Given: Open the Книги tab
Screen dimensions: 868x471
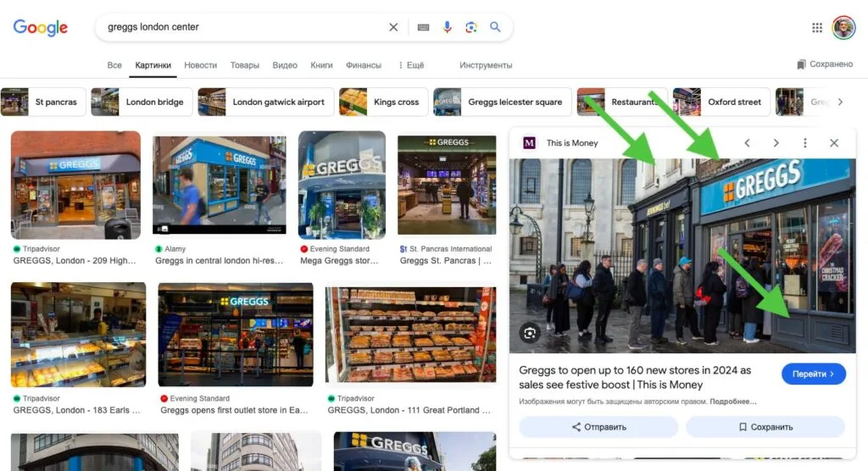Looking at the screenshot, I should pyautogui.click(x=321, y=65).
